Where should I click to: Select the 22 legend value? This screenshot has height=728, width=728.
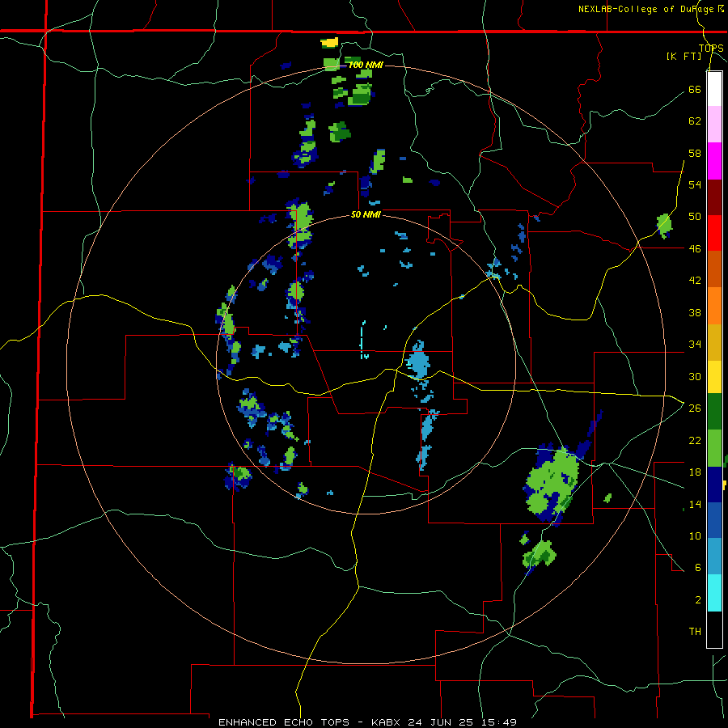pyautogui.click(x=695, y=440)
